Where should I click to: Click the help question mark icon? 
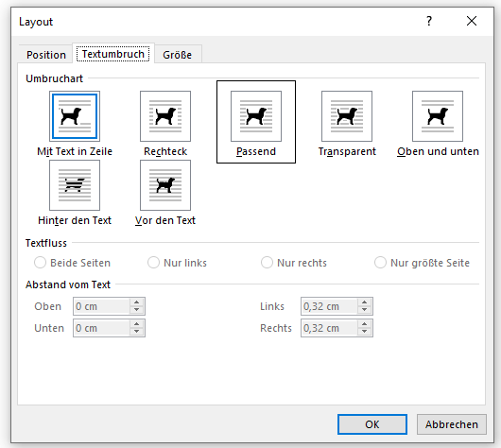(x=429, y=21)
